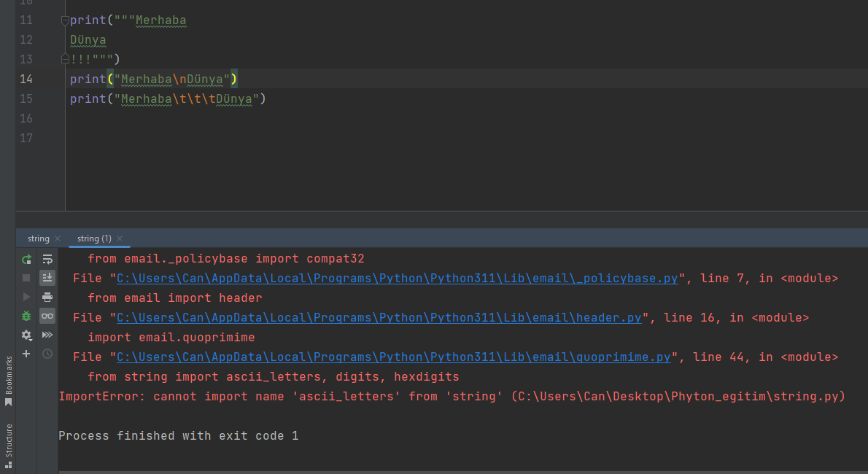868x474 pixels.
Task: Print the console output via printer icon
Action: point(47,297)
